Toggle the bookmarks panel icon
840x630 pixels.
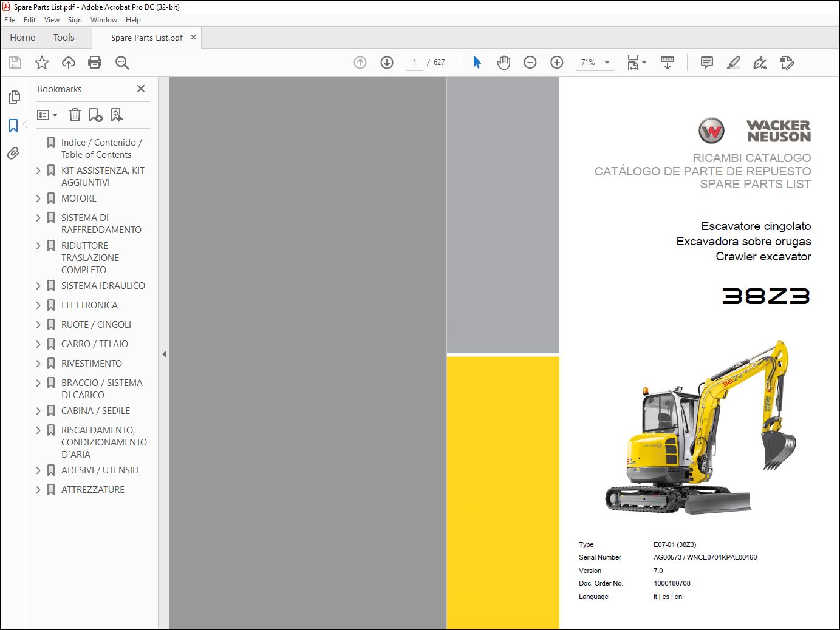pos(13,126)
